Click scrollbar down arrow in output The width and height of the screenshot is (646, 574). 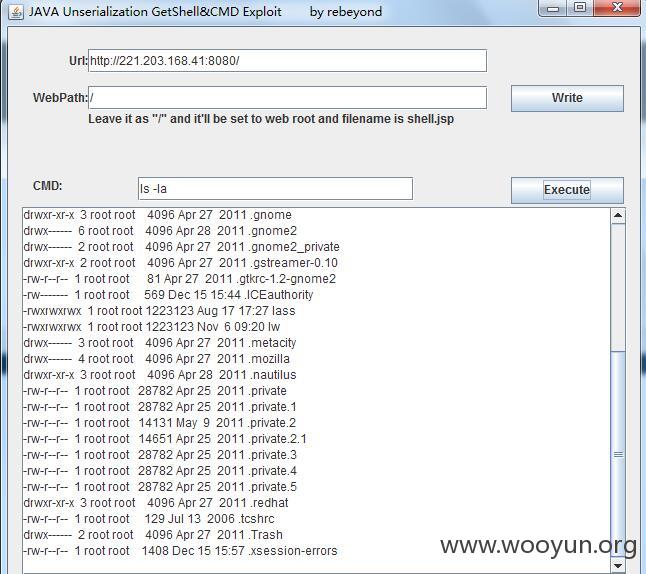pyautogui.click(x=618, y=565)
